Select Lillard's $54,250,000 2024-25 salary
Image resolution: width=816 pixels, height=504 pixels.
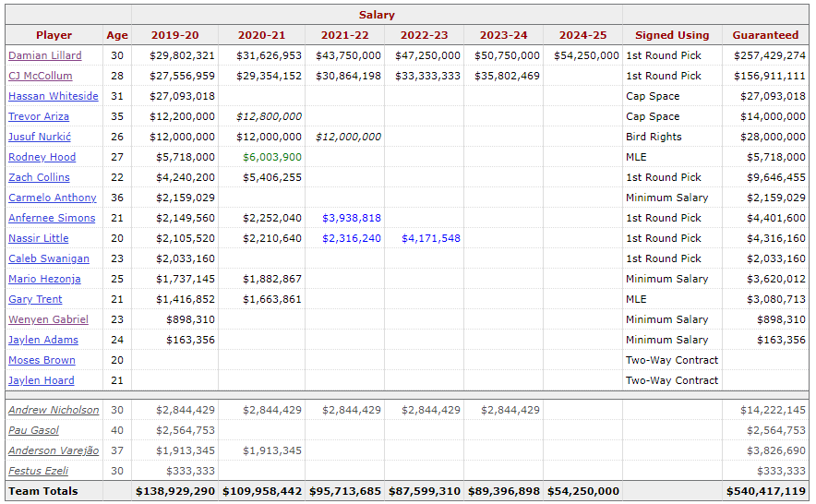click(586, 55)
